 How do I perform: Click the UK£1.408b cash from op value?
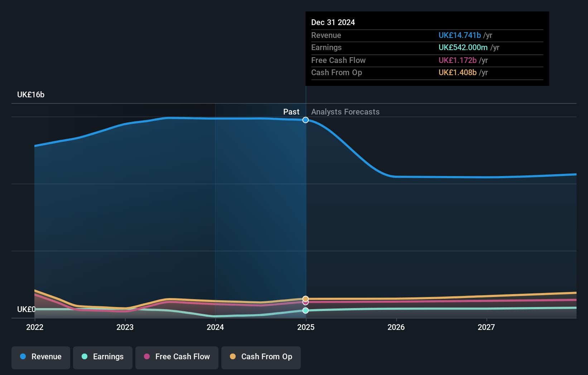[x=458, y=72]
